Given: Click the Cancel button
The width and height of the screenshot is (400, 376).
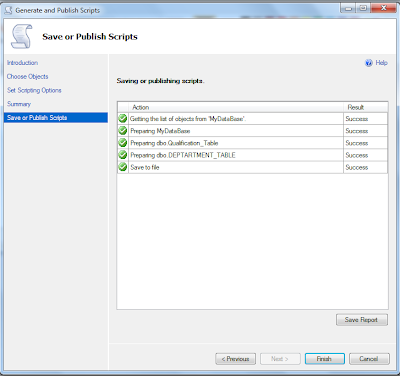Looking at the screenshot, I should (x=369, y=359).
